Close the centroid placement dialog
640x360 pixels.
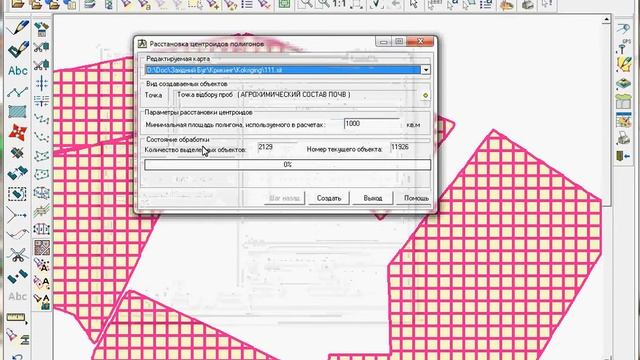point(420,41)
